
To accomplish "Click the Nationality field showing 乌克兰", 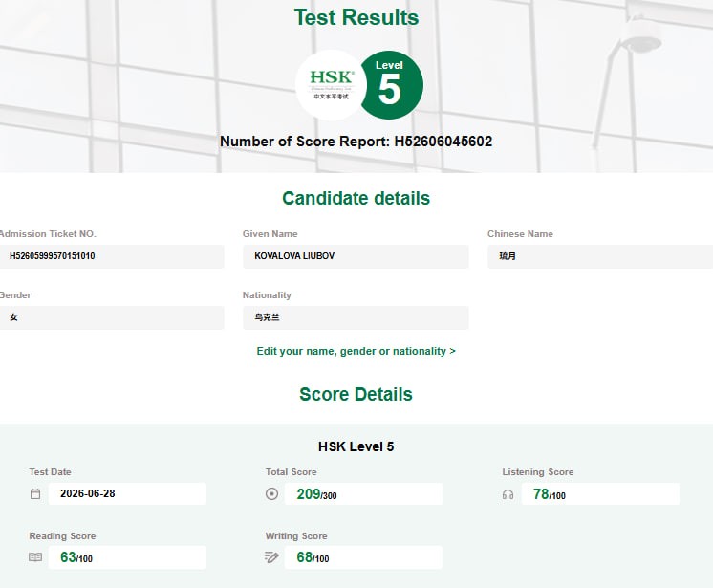I will [356, 317].
